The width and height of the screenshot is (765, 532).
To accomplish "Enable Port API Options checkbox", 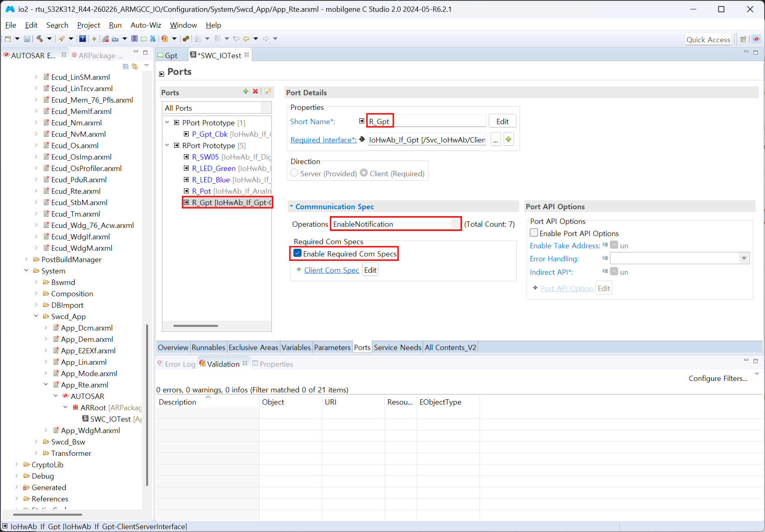I will 534,233.
